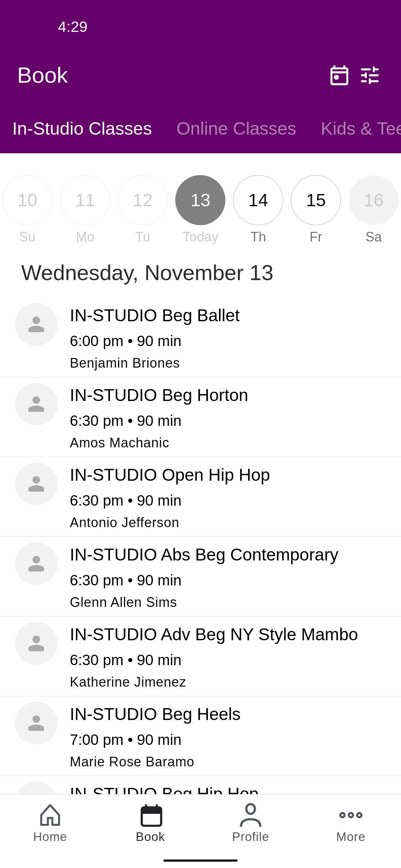Open IN-STUDIO Beg Heels class
This screenshot has height=868, width=401.
coord(200,736)
